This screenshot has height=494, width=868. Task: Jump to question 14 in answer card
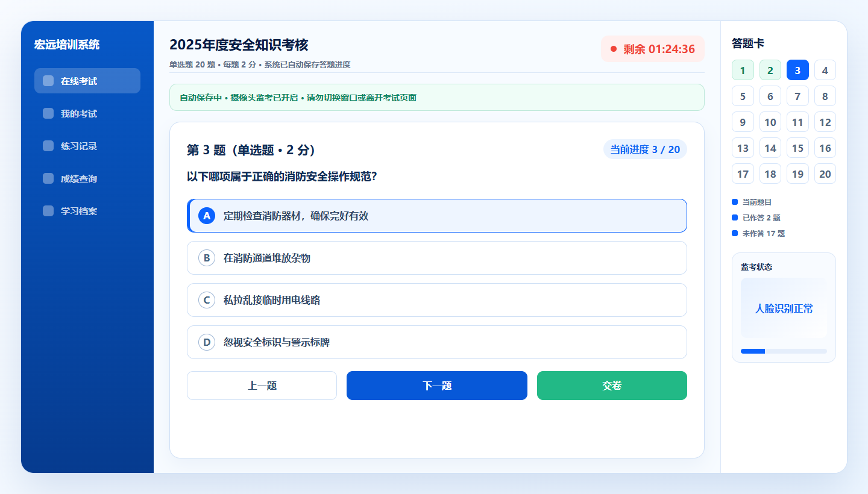(770, 148)
